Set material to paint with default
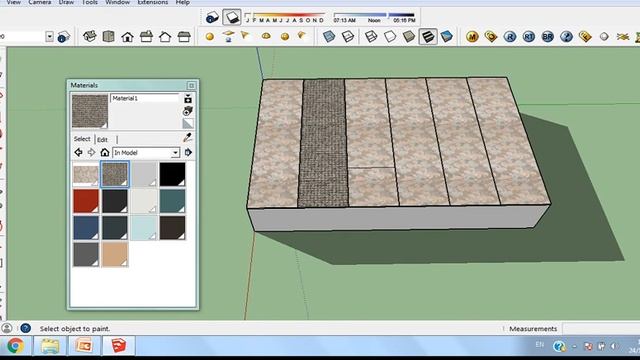 pyautogui.click(x=188, y=123)
